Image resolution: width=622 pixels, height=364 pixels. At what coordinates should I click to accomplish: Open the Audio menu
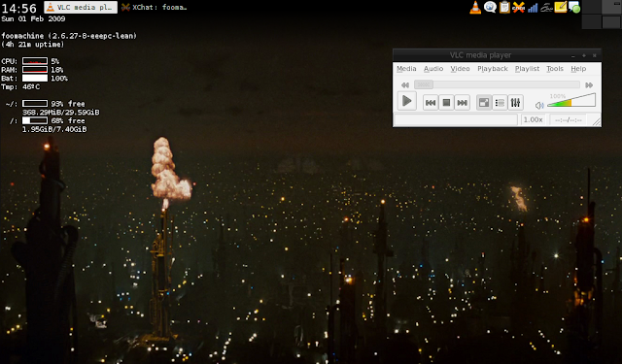pyautogui.click(x=433, y=69)
